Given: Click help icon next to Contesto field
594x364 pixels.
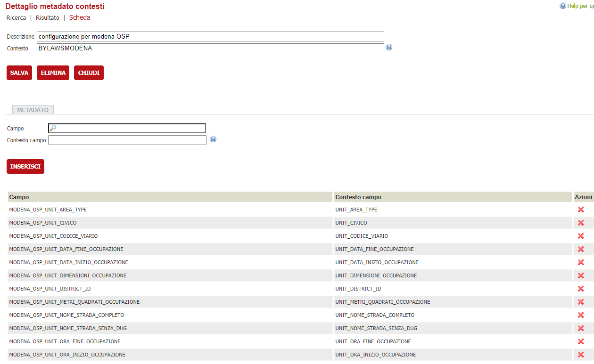Looking at the screenshot, I should 389,48.
